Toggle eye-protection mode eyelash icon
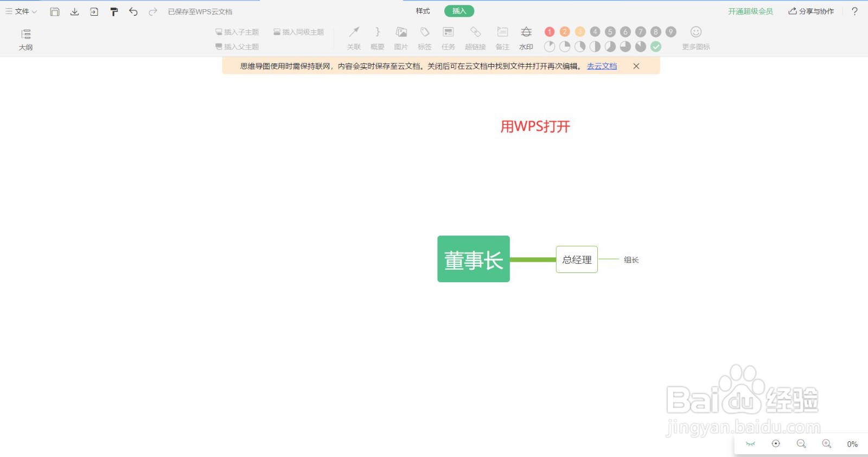This screenshot has width=868, height=457. [x=750, y=444]
